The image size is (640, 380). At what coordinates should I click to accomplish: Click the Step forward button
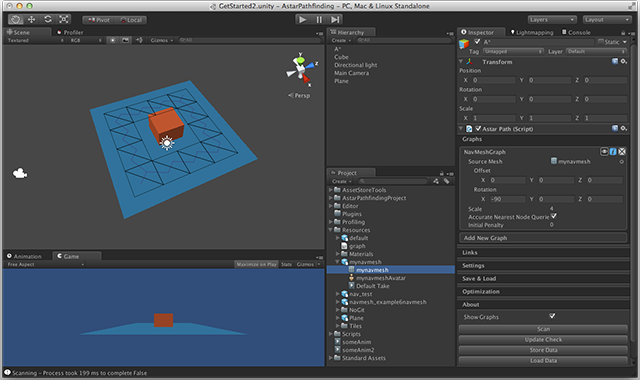335,20
